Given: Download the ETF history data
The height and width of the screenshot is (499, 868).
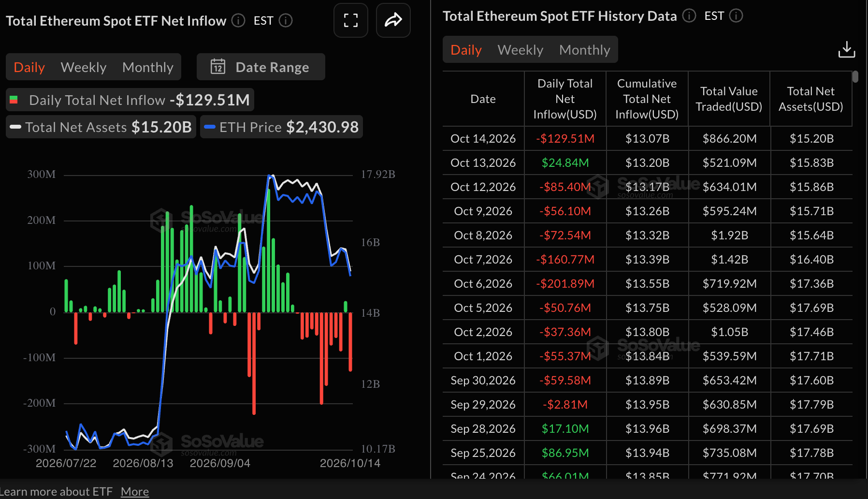Looking at the screenshot, I should [x=847, y=49].
